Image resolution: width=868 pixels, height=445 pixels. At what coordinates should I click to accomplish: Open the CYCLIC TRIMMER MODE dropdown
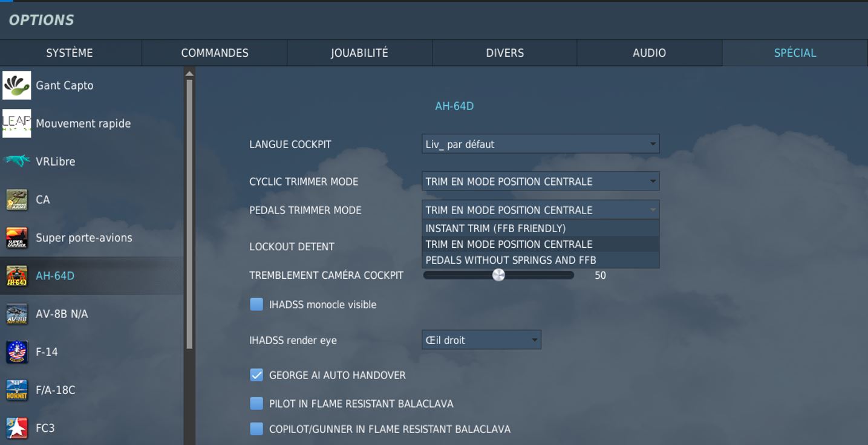(540, 181)
